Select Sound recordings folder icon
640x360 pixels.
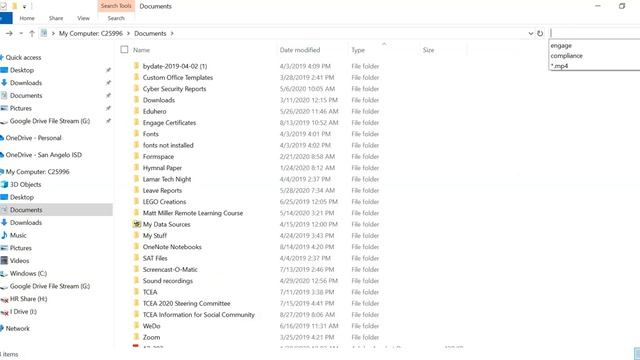(136, 280)
